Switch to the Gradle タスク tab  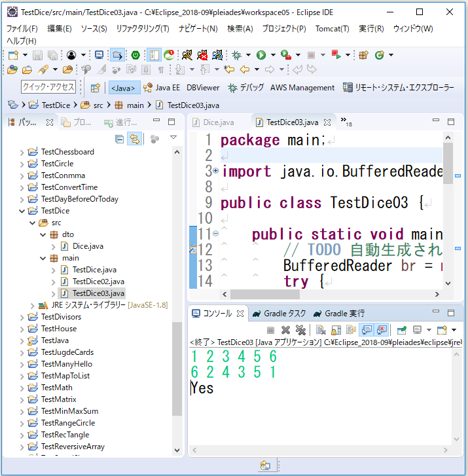[279, 314]
